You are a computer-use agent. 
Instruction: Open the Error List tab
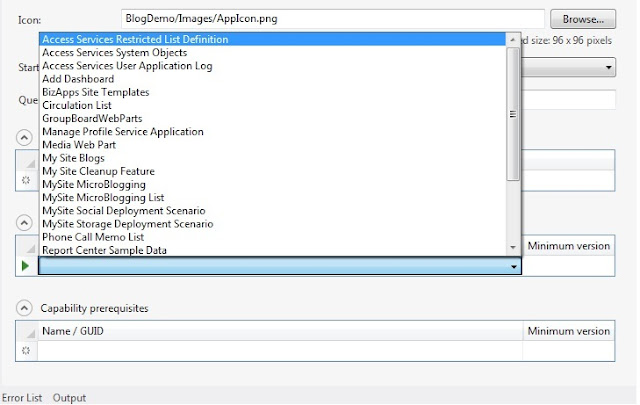22,398
